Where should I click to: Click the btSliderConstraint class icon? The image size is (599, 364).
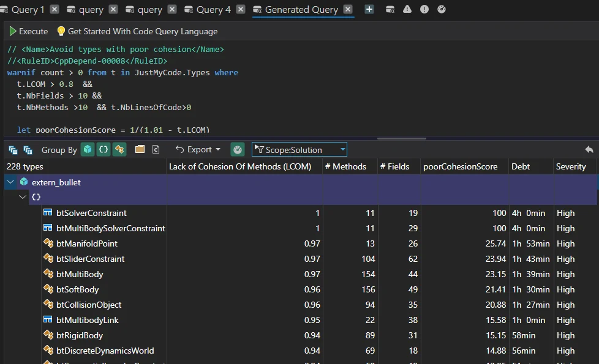pyautogui.click(x=48, y=258)
